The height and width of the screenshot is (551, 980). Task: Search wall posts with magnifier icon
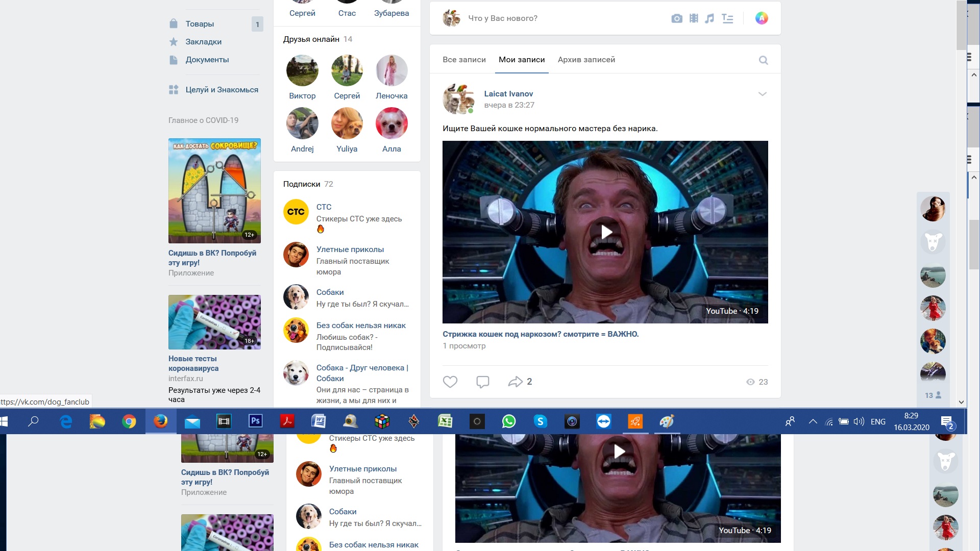tap(764, 60)
